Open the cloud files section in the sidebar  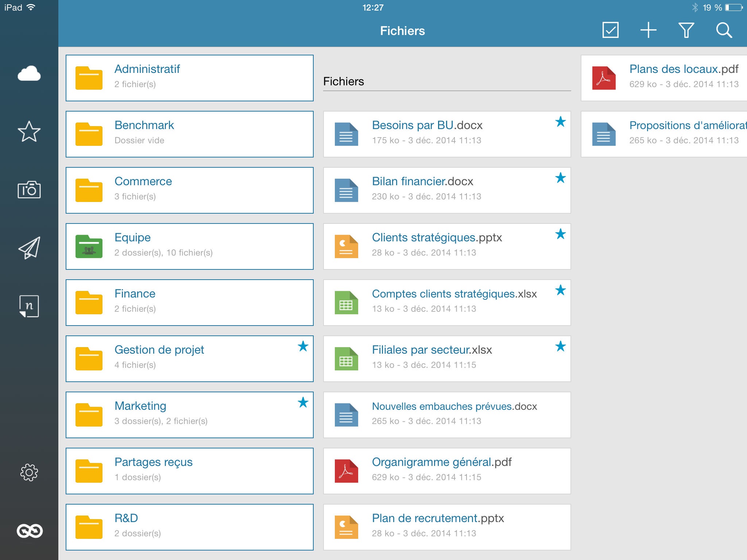[29, 74]
